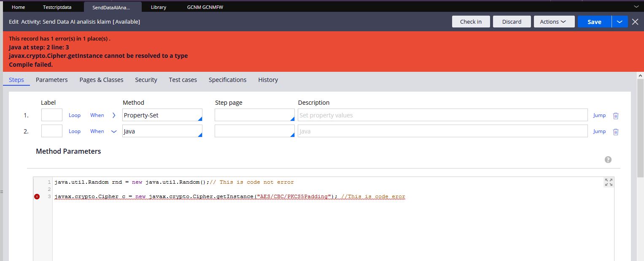Open the Save button dropdown chevron
This screenshot has height=261, width=644.
click(x=619, y=21)
